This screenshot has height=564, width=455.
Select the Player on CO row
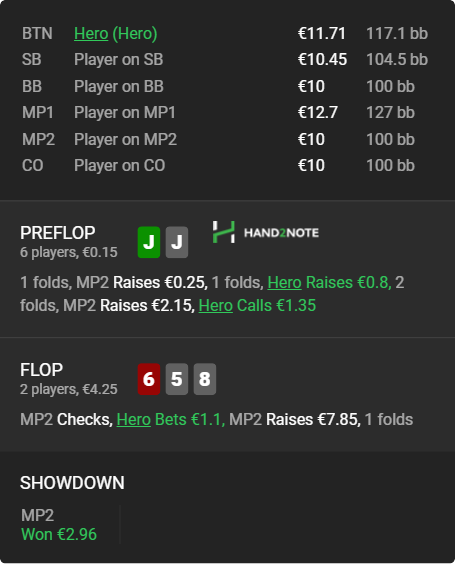coord(225,165)
